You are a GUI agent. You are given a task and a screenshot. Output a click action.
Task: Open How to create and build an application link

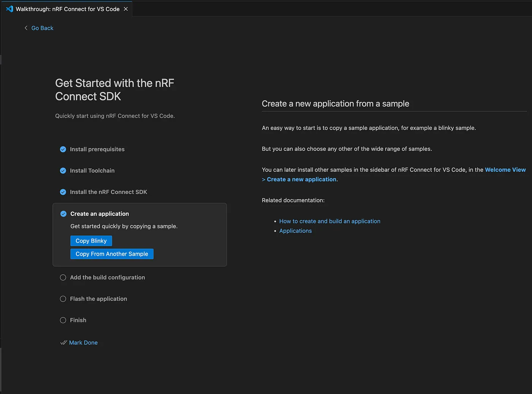pyautogui.click(x=330, y=221)
